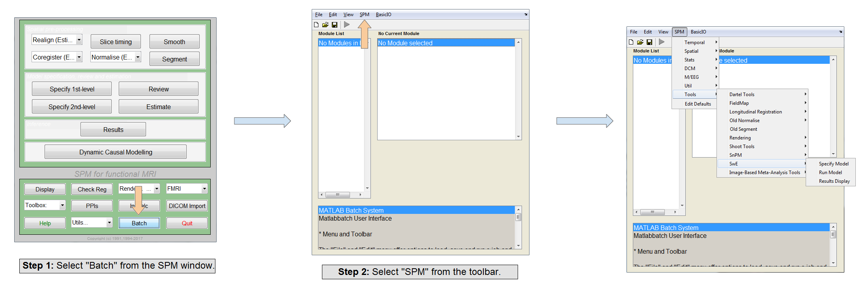
Task: Open the Render dropdown in SPM window
Action: 157,189
